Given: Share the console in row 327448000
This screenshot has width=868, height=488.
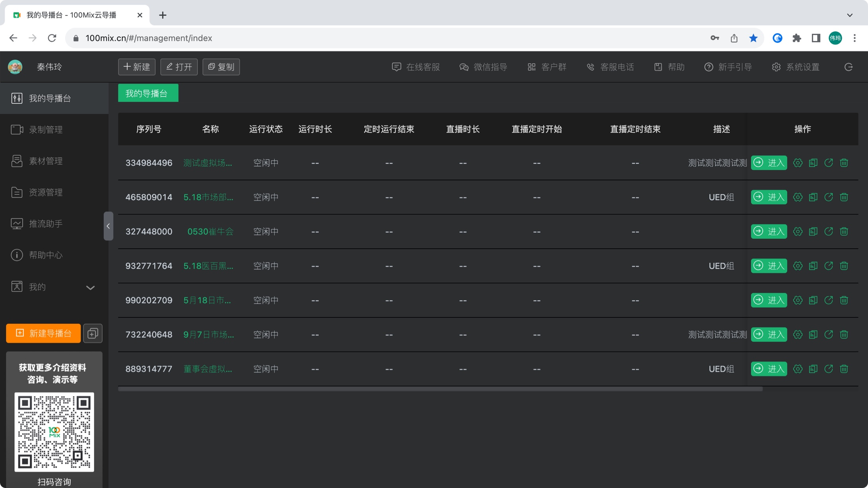Looking at the screenshot, I should [829, 232].
